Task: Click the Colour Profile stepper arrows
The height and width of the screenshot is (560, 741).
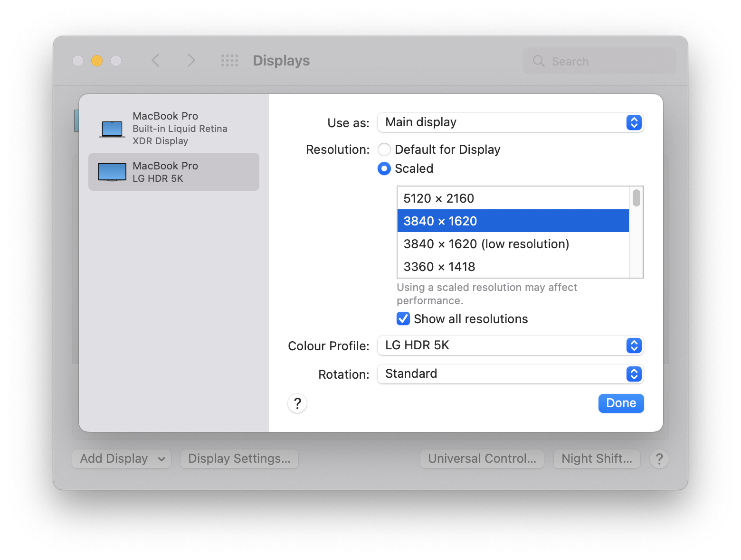Action: (x=634, y=345)
